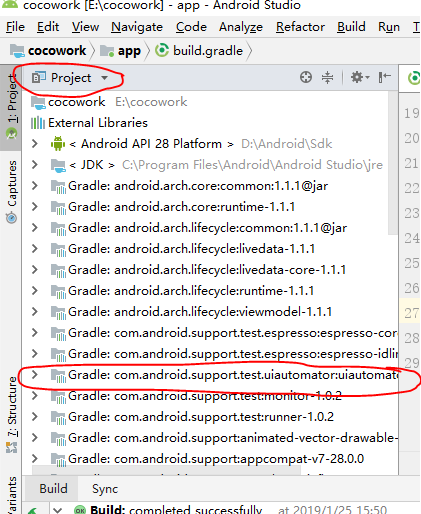Toggle the Z: Structure side tool window
The width and height of the screenshot is (421, 514).
coord(11,415)
